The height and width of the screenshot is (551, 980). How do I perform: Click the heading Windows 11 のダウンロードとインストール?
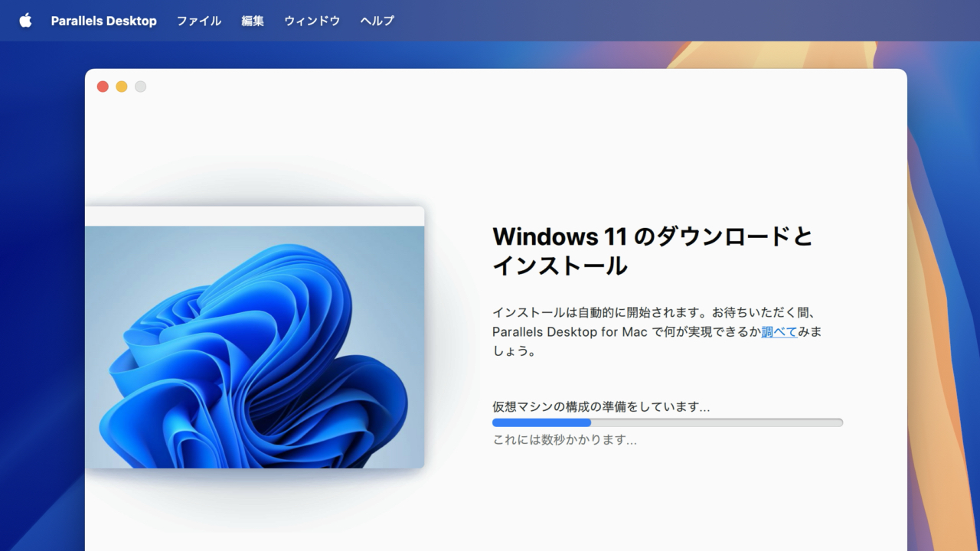pyautogui.click(x=653, y=250)
